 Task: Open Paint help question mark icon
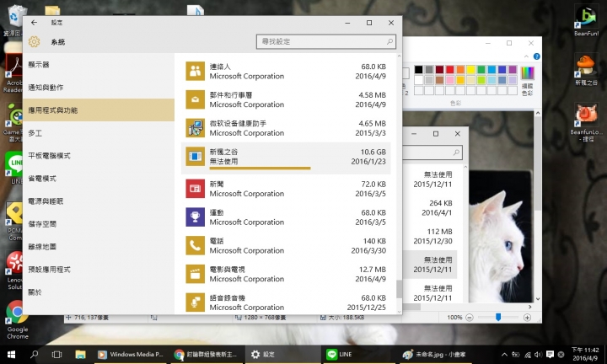(x=536, y=56)
